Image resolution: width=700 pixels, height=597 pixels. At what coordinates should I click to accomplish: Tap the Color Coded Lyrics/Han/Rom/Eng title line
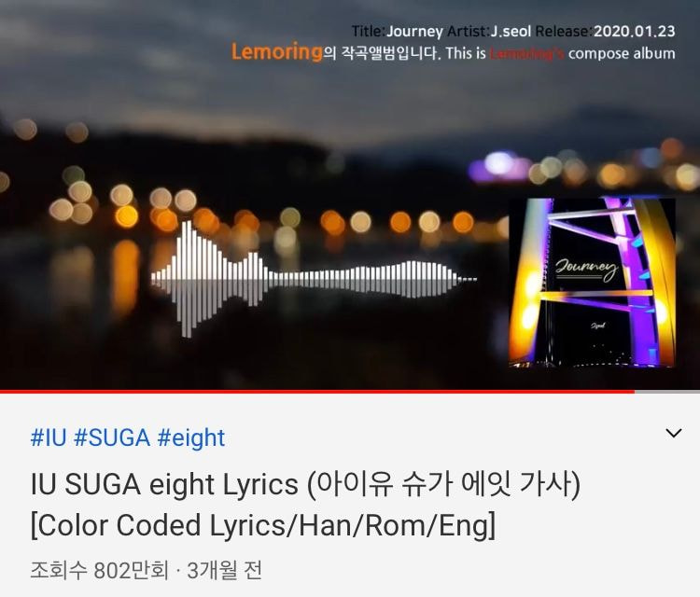pos(263,525)
